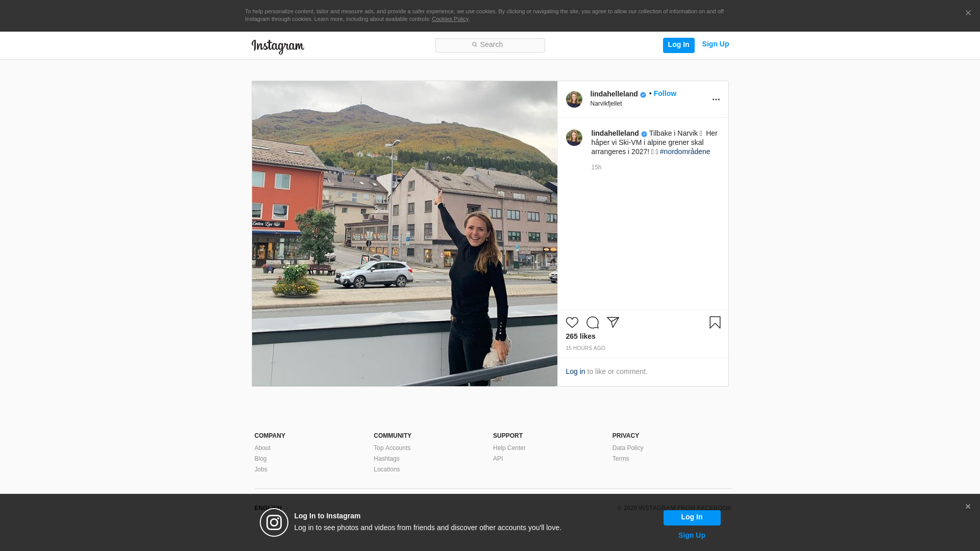Open Hashtags footer link

[386, 459]
